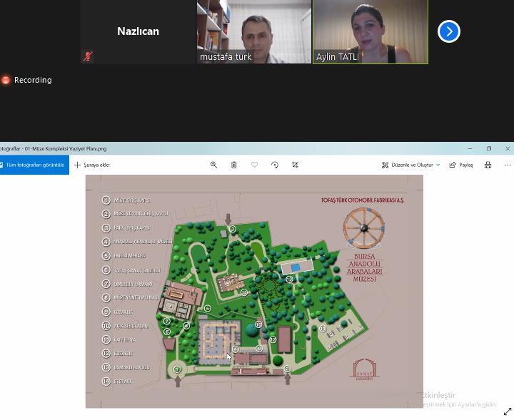
Task: Add photo to favorites with heart icon
Action: tap(254, 165)
